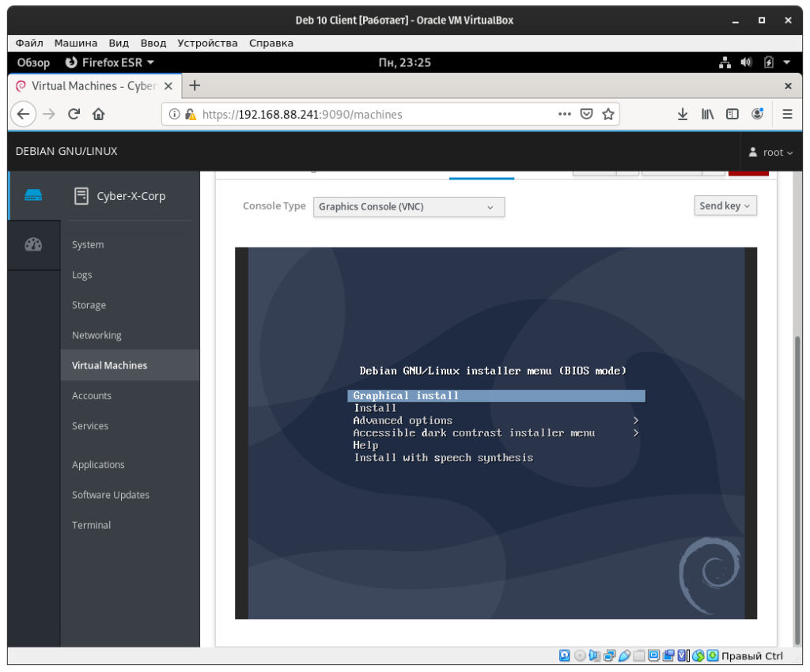Expand the Send key dropdown
Viewport: 810px width, 672px height.
coord(725,206)
